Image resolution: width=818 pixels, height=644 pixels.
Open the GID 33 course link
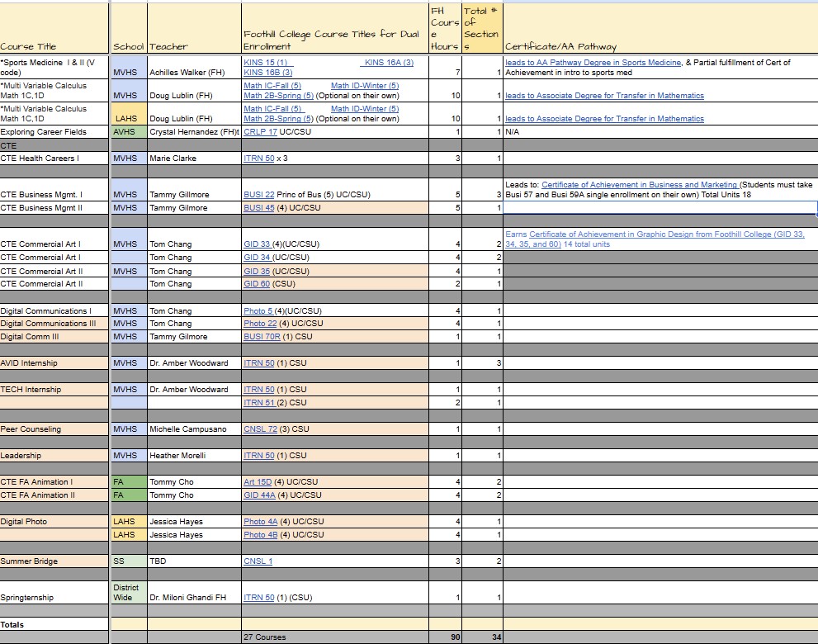(257, 244)
